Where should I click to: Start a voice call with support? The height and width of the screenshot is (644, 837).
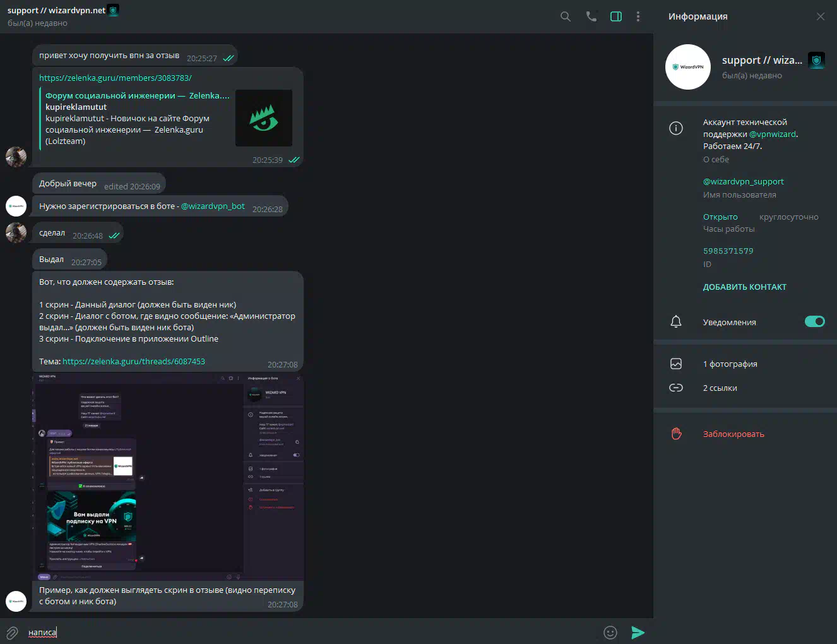pyautogui.click(x=591, y=16)
